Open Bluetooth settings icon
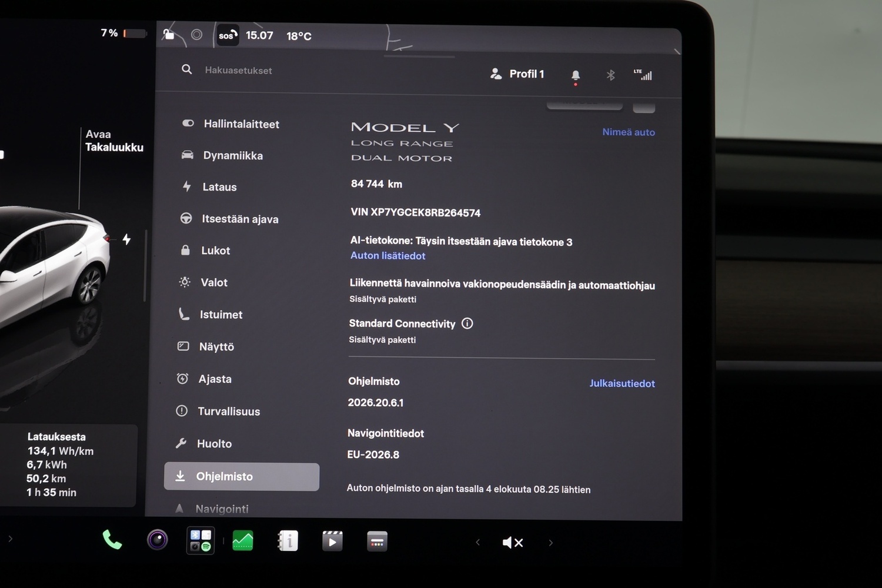 tap(610, 75)
